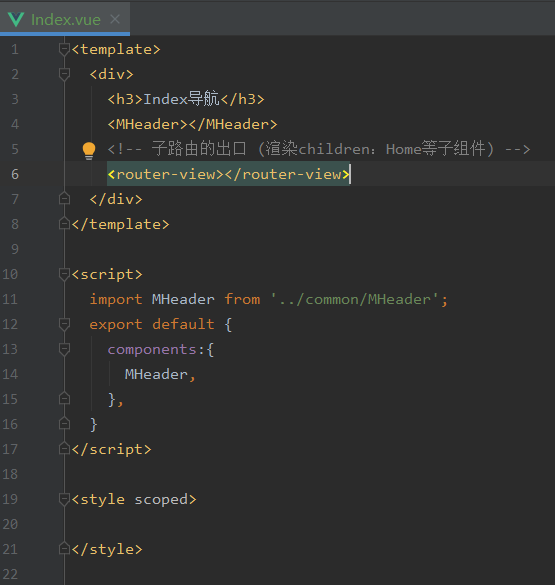The width and height of the screenshot is (555, 585).
Task: Click line number 11 in gutter
Action: click(x=10, y=299)
